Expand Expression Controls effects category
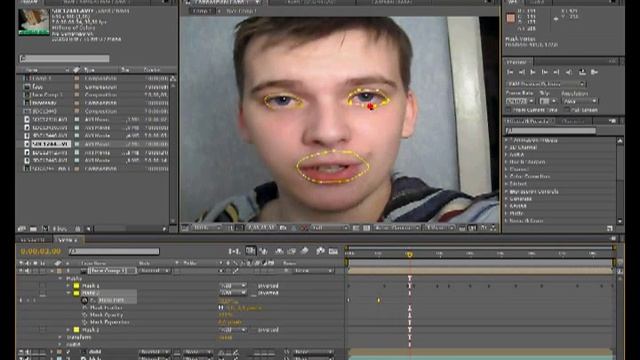Viewport: 640px width, 360px height. pos(507,191)
